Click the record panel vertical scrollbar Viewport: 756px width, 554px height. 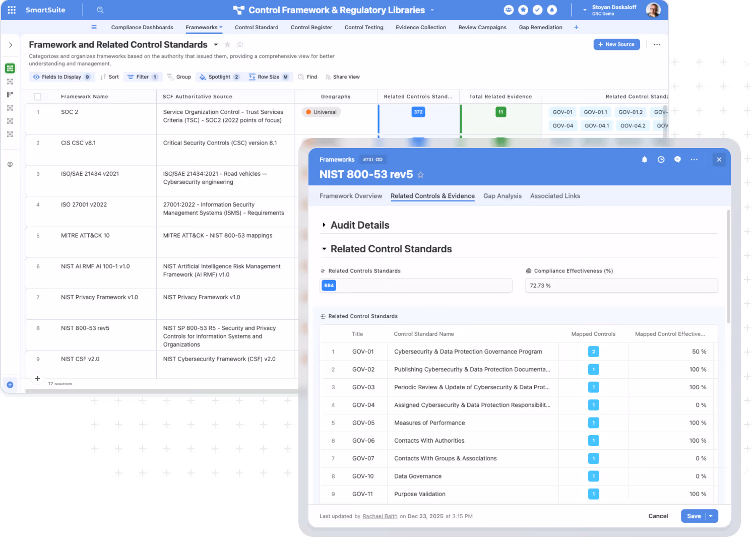tap(728, 266)
